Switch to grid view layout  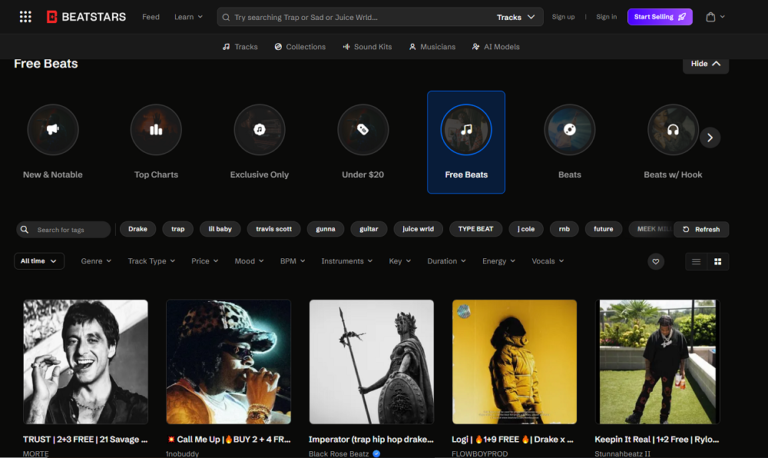point(718,262)
